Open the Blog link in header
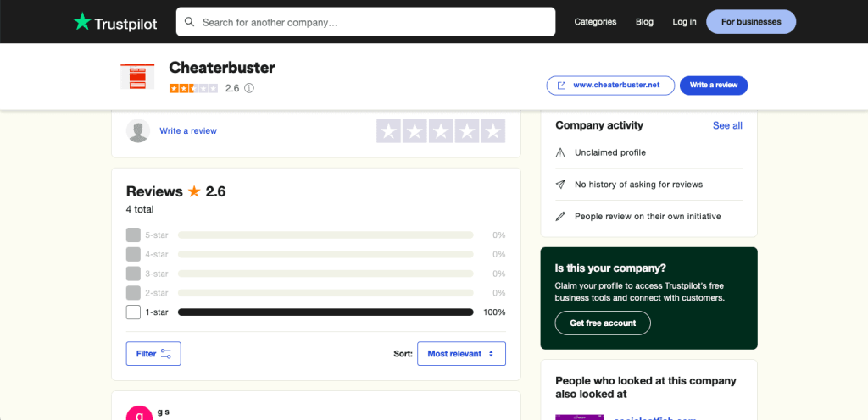The image size is (868, 420). [x=644, y=22]
